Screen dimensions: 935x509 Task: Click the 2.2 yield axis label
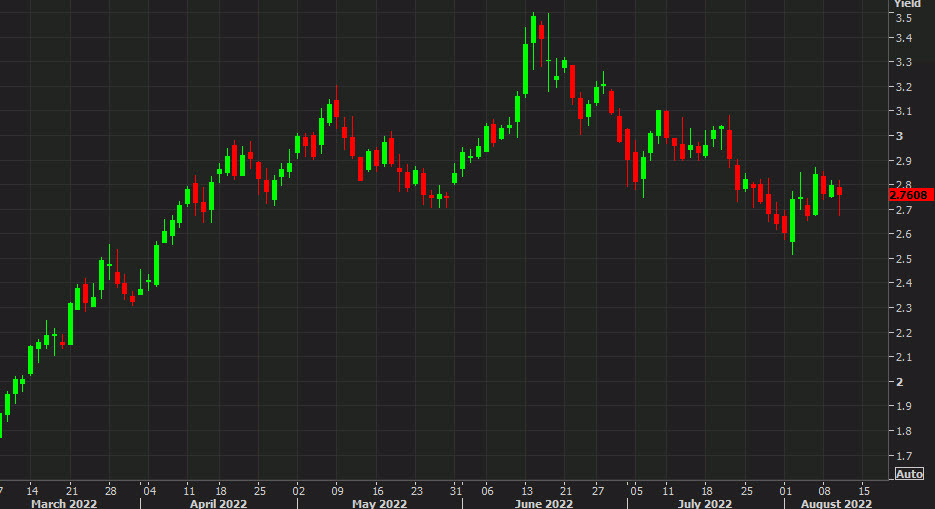pos(904,333)
